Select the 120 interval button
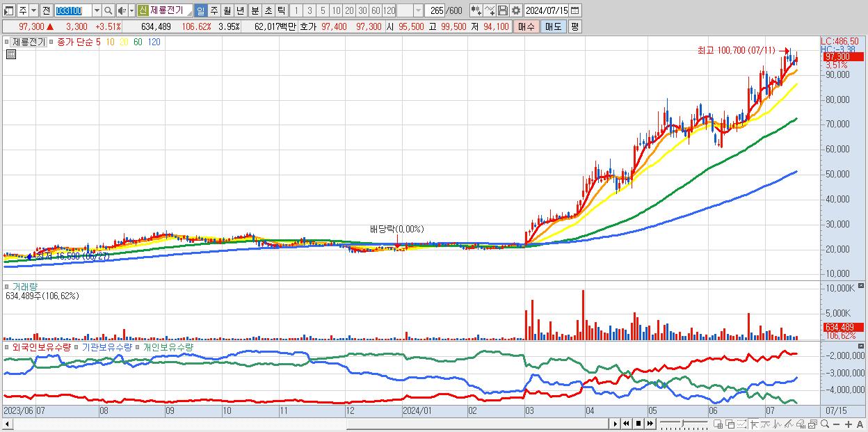Screen dimensions: 868x432 click(389, 10)
